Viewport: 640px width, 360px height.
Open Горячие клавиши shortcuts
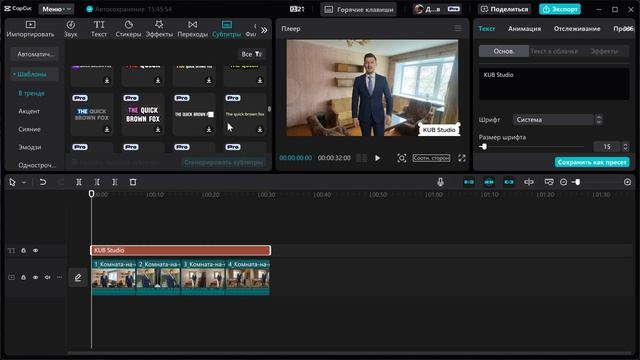[x=358, y=9]
